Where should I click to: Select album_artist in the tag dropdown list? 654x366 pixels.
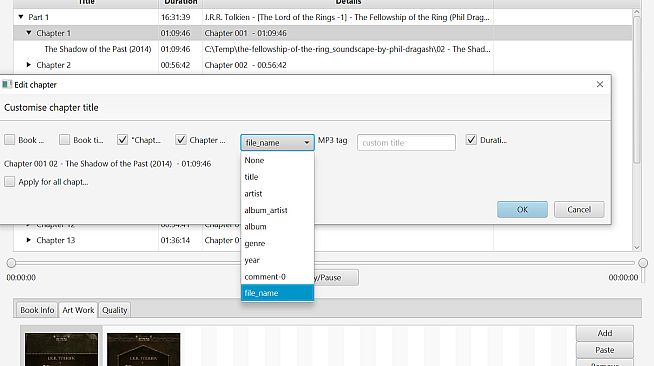(277, 210)
